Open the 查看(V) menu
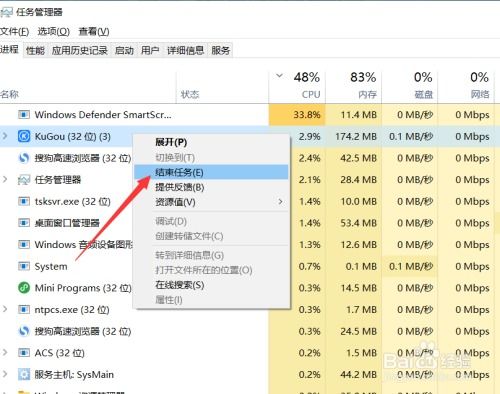 (94, 31)
